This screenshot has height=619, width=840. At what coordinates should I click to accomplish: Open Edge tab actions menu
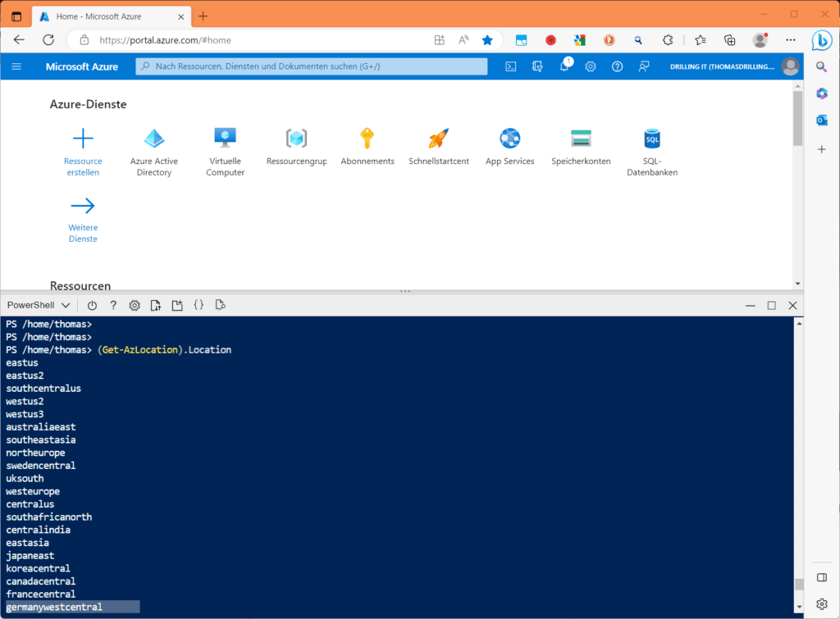click(16, 16)
